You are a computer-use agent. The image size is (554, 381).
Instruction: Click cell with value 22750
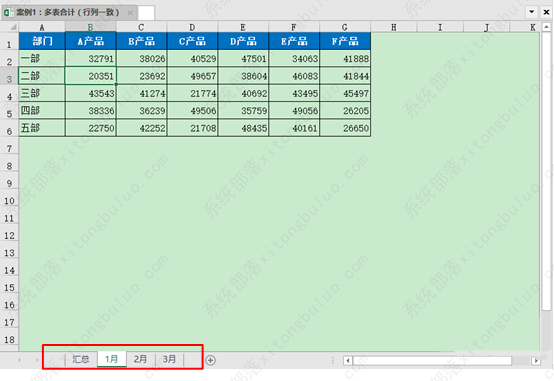click(x=91, y=128)
